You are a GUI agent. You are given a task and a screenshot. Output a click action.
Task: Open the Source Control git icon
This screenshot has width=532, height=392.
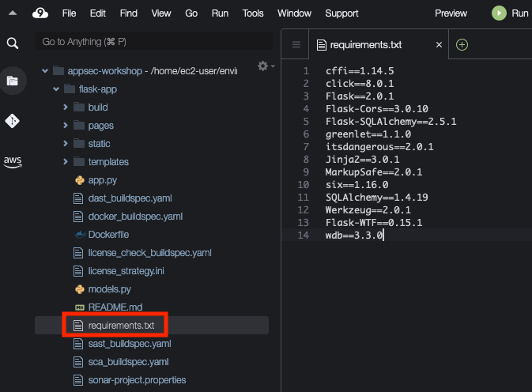click(x=12, y=121)
